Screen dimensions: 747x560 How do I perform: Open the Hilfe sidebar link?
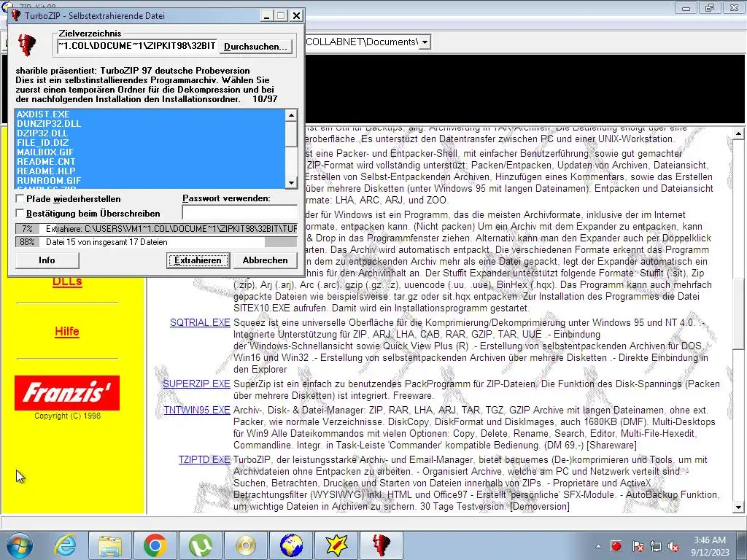[66, 332]
